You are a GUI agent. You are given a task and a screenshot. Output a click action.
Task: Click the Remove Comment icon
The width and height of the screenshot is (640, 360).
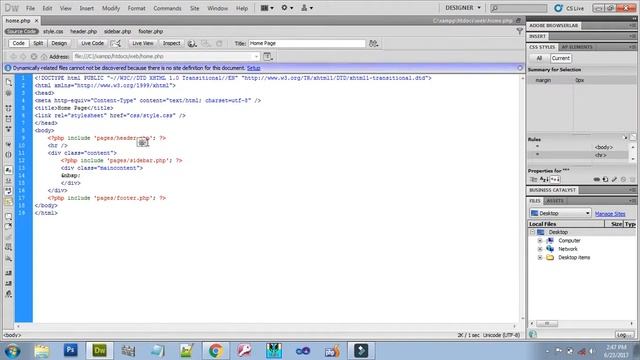pos(9,227)
